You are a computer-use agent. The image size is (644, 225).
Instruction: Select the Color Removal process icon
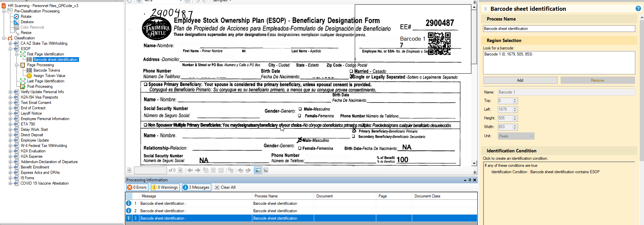(16, 27)
